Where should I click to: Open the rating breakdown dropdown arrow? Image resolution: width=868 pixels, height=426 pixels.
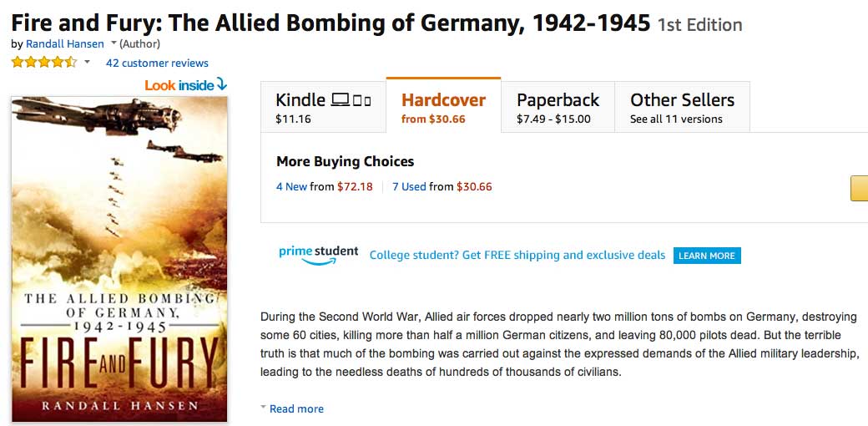point(87,63)
